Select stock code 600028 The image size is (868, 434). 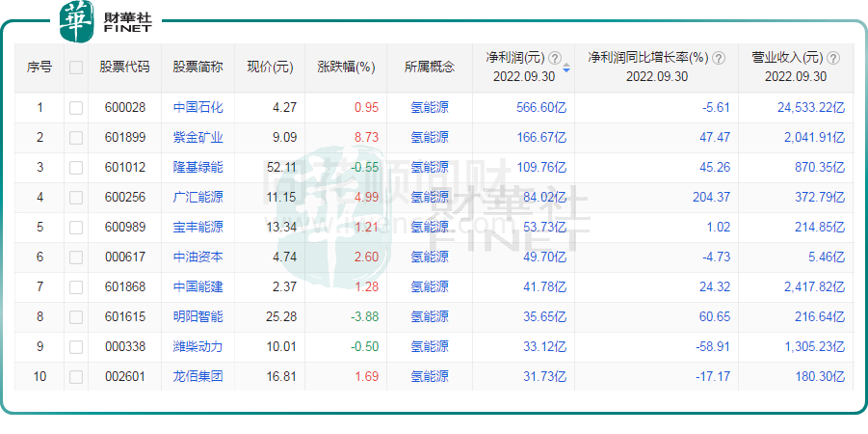point(125,107)
